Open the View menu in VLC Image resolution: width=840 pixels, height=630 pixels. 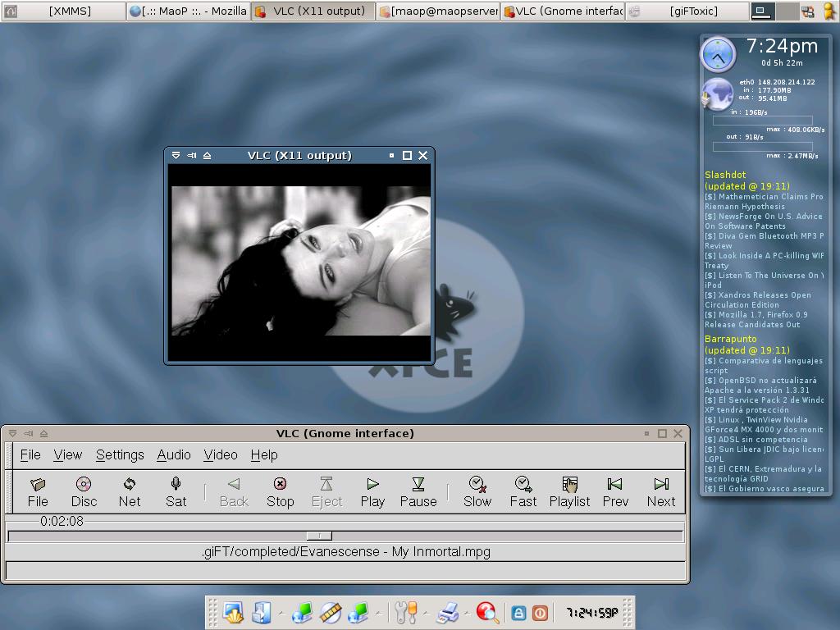coord(67,454)
